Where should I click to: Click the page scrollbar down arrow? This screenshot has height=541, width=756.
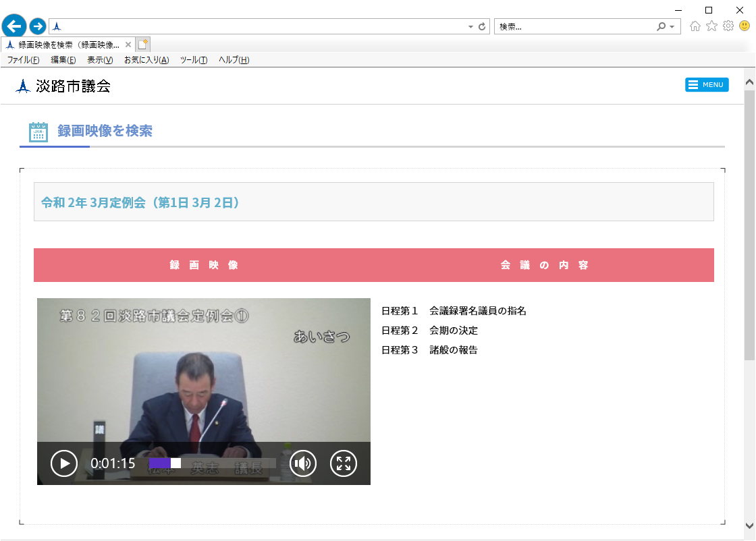click(x=749, y=525)
